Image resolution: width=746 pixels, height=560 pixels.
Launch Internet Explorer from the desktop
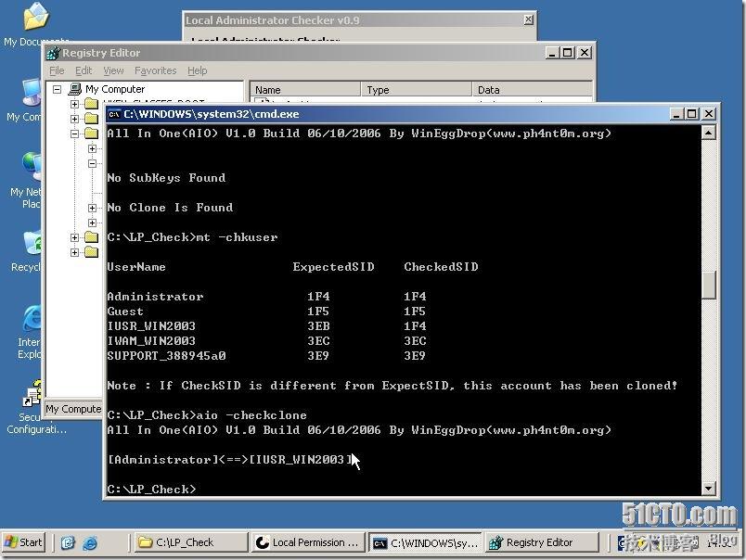click(x=30, y=330)
